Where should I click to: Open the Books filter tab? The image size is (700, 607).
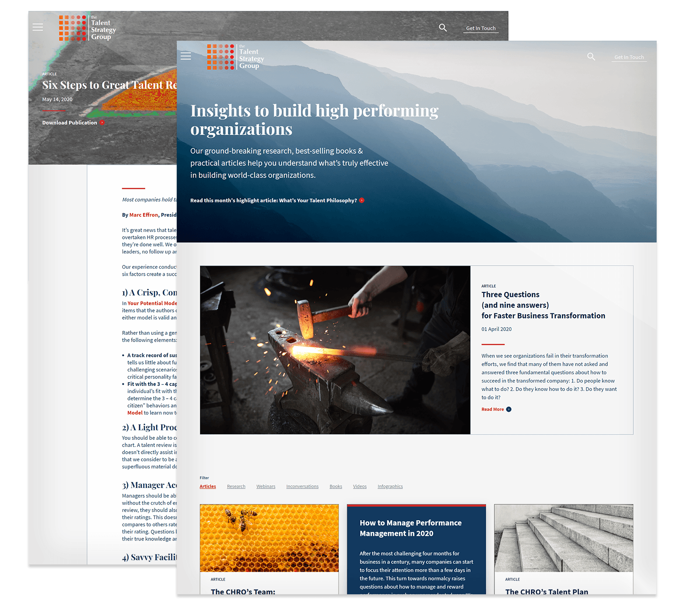coord(336,486)
